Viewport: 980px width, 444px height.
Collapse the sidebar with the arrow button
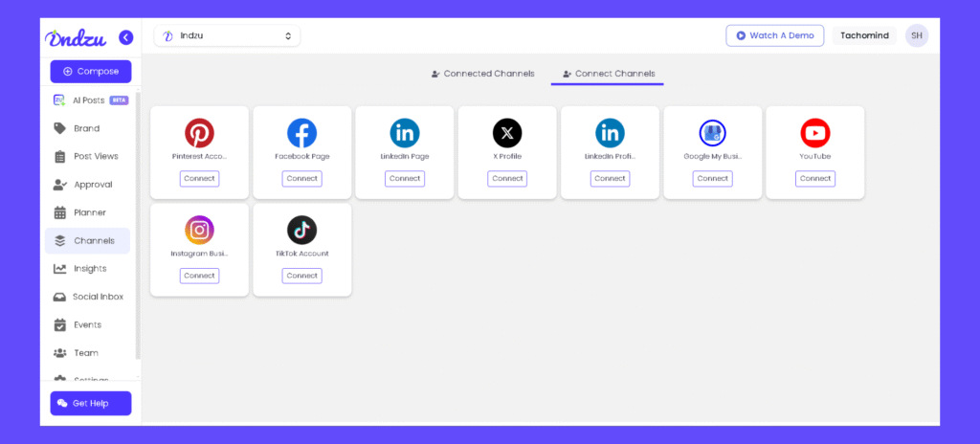pos(125,37)
